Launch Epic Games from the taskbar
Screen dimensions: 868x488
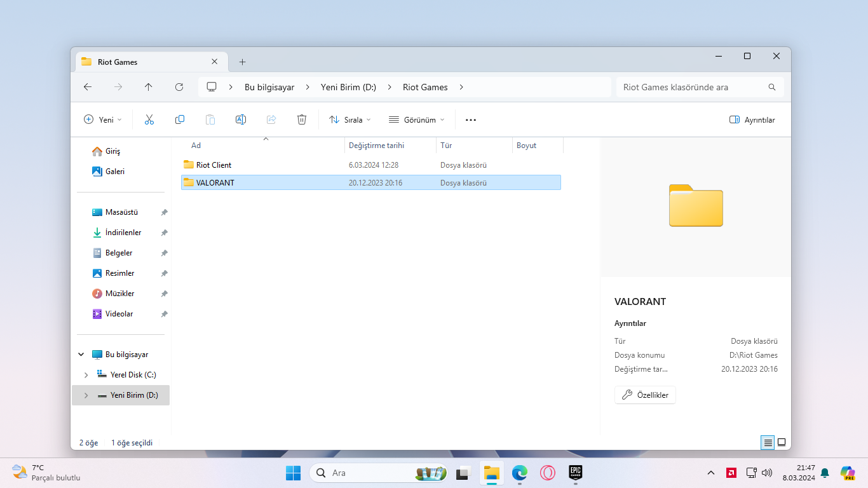[576, 473]
